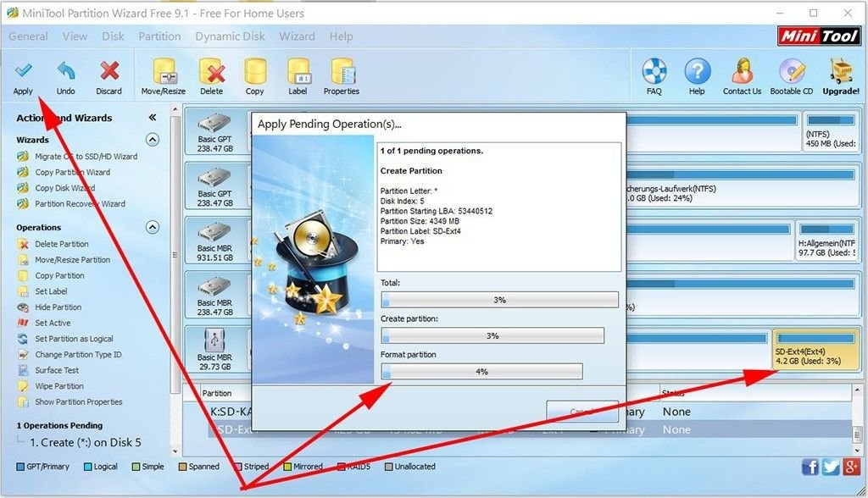868x498 pixels.
Task: Click the Undo arrow icon
Action: coord(66,71)
